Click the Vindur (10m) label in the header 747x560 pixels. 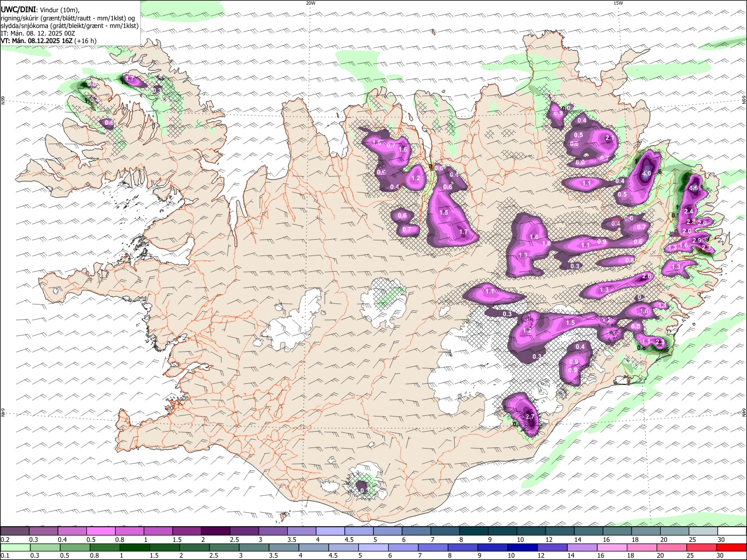60,10
